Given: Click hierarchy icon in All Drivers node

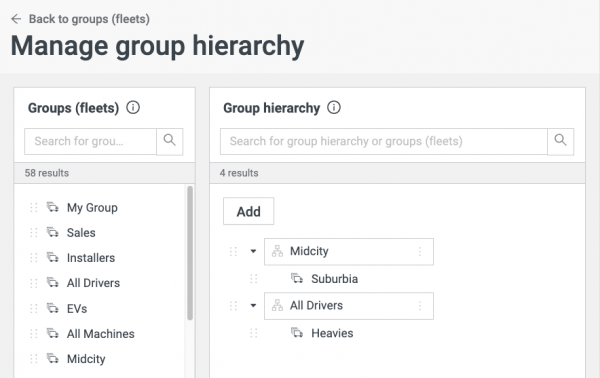Looking at the screenshot, I should (x=277, y=306).
